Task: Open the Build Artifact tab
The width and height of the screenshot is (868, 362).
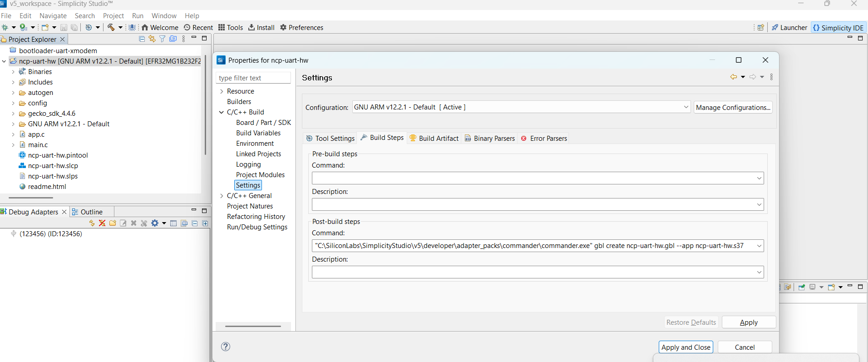Action: [x=434, y=138]
